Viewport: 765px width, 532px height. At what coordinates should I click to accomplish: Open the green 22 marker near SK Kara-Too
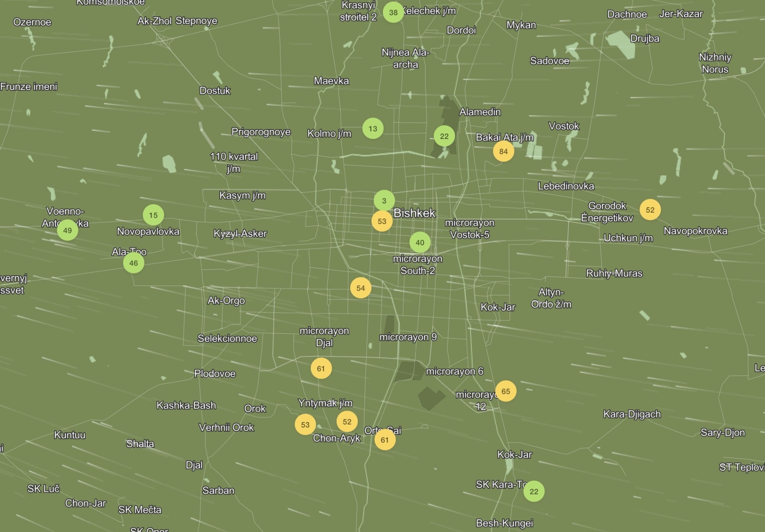click(x=534, y=491)
